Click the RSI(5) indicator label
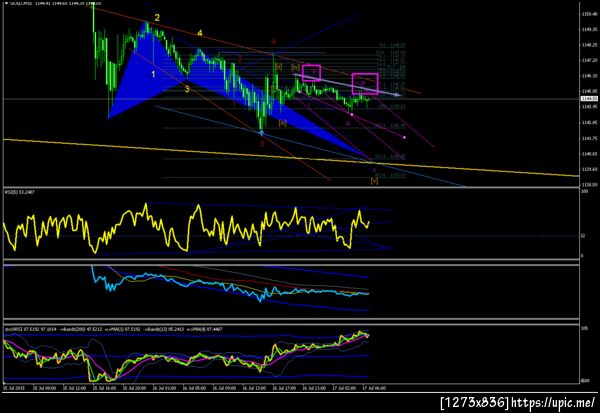 point(20,192)
